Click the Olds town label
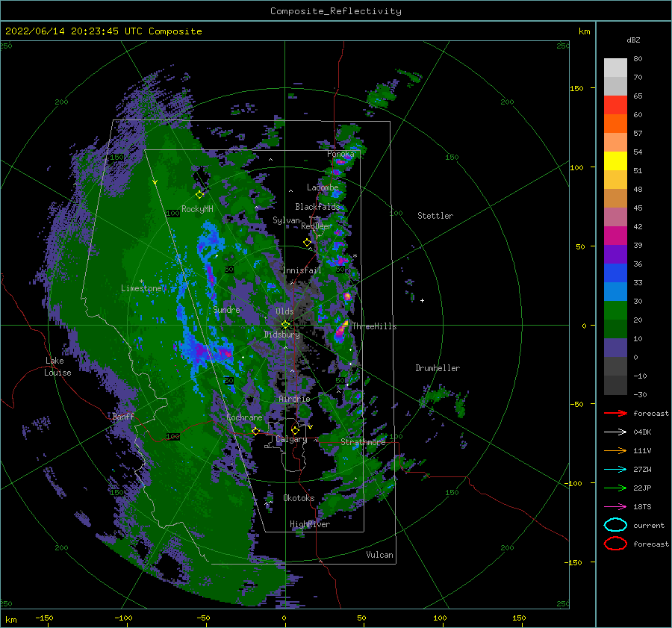672x628 pixels. point(284,311)
